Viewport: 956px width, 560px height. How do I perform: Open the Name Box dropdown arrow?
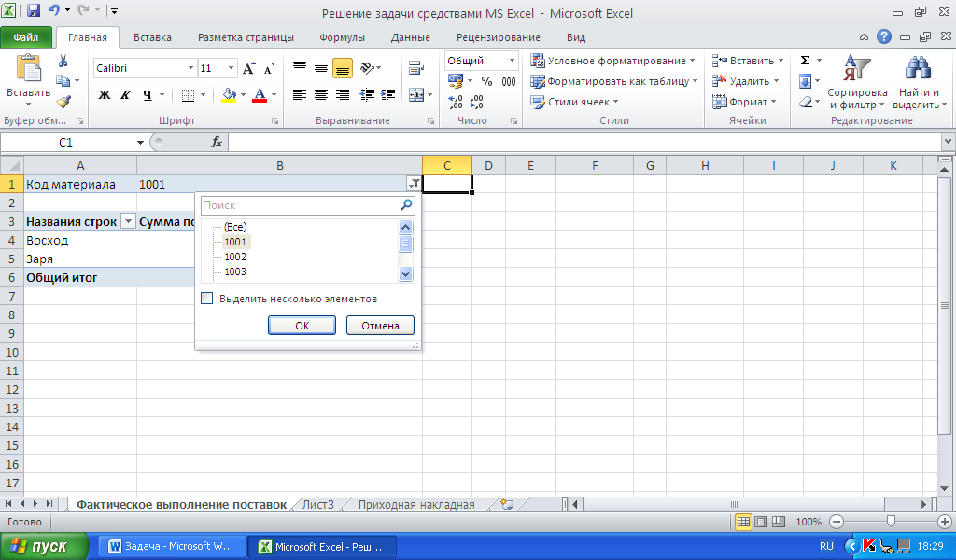pyautogui.click(x=140, y=143)
